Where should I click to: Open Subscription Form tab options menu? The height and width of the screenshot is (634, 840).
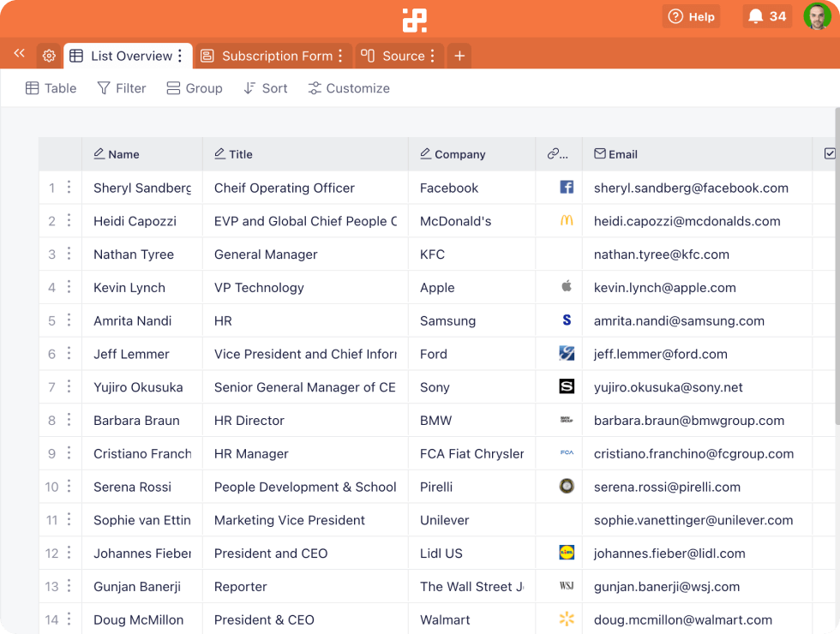[340, 56]
